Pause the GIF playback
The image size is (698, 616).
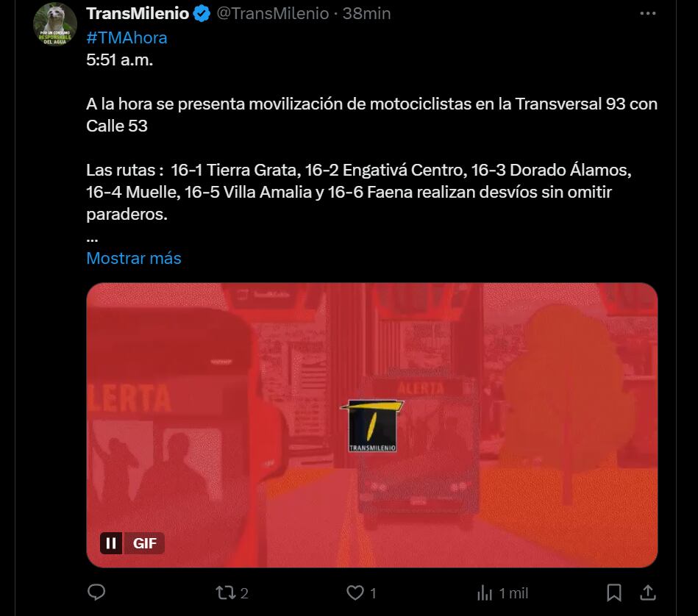point(111,543)
